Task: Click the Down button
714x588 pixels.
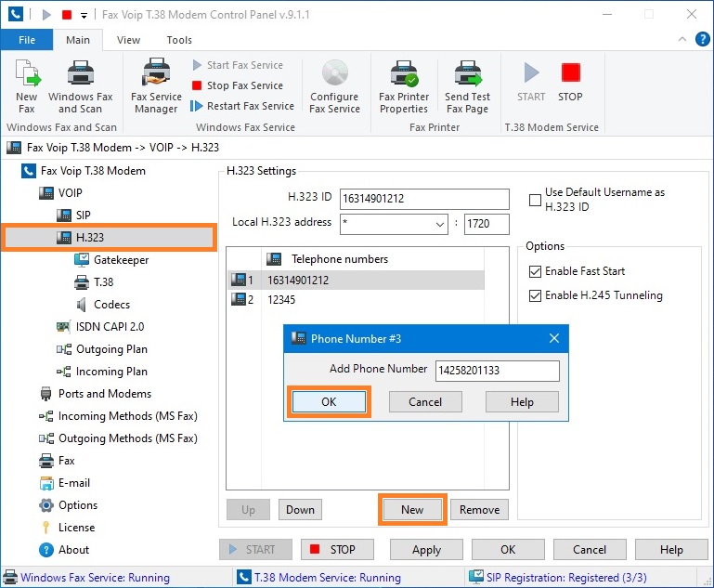Action: pyautogui.click(x=300, y=510)
